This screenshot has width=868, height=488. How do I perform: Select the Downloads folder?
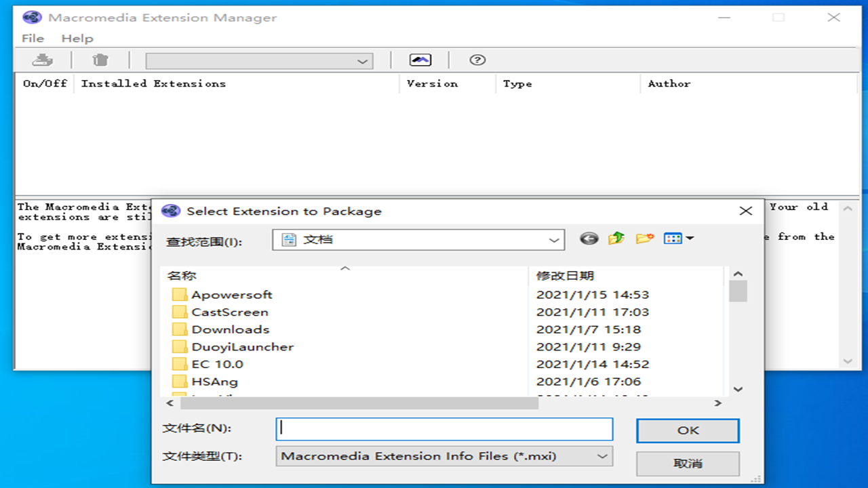coord(221,330)
